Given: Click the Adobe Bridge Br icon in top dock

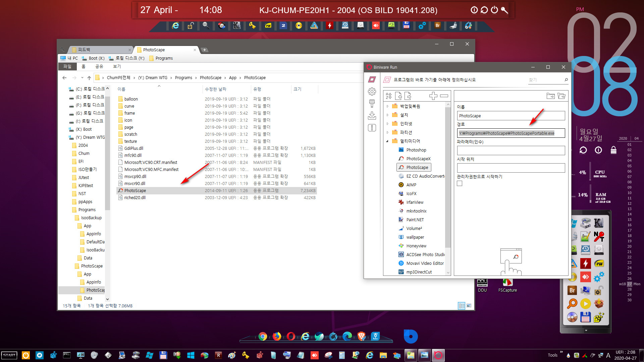Looking at the screenshot, I should (x=437, y=25).
